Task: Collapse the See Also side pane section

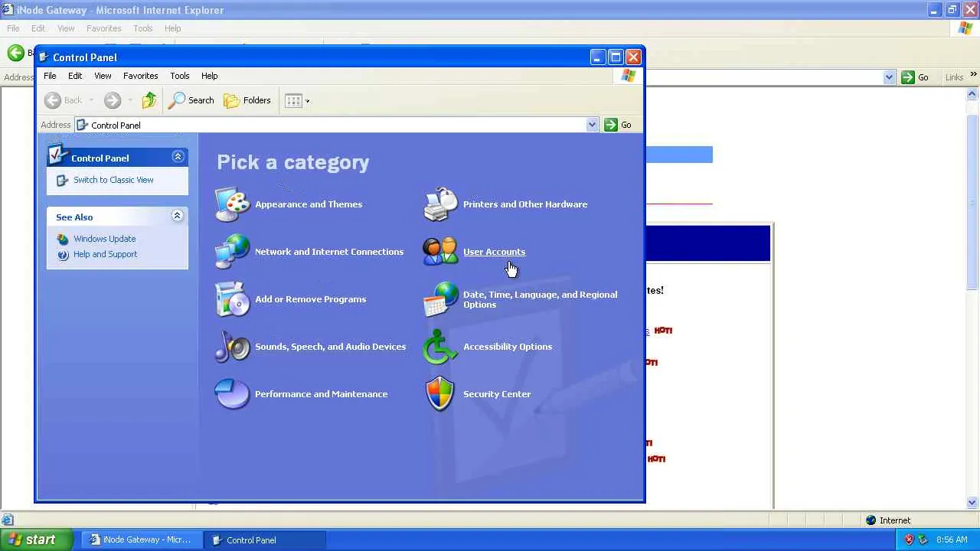Action: (x=178, y=217)
